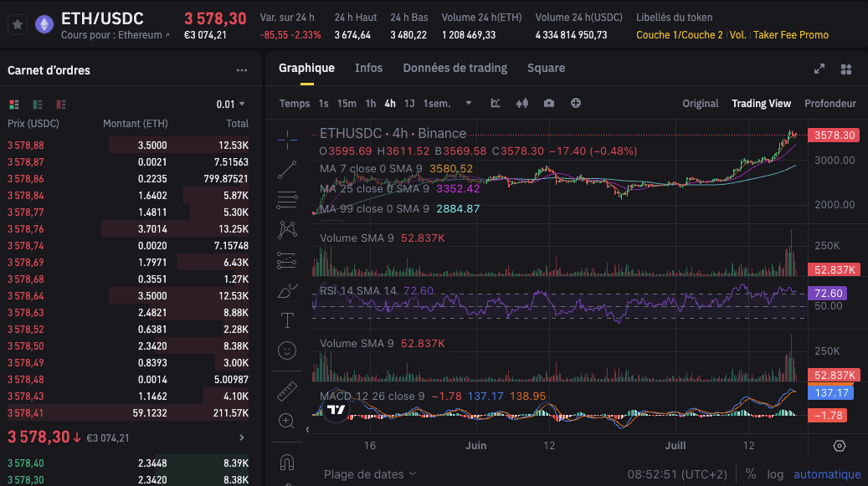Select the forecasting position tool
Screen dimensions: 868x486
(x=287, y=260)
